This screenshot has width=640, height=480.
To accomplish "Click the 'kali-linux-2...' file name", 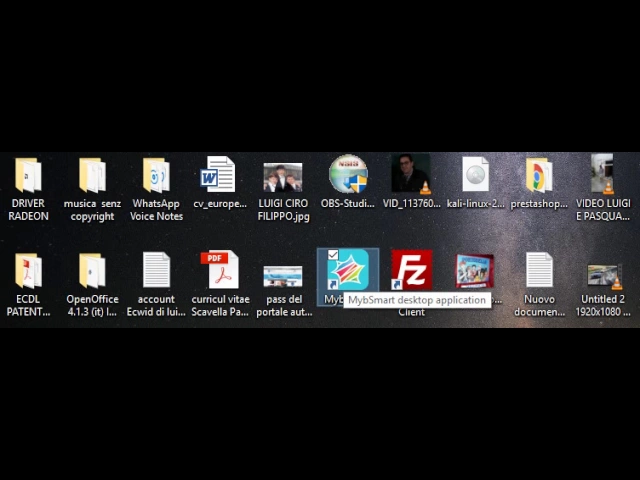I will [x=476, y=203].
